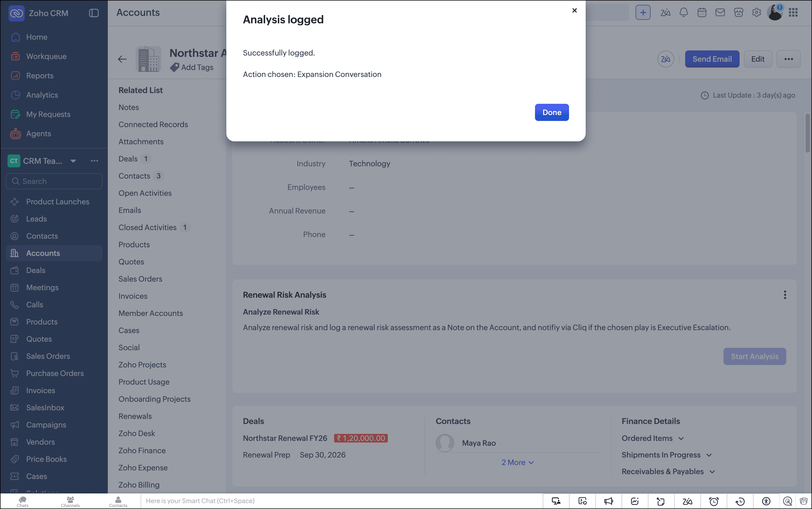Open the alarm clock reminders icon
The height and width of the screenshot is (509, 812).
(x=714, y=501)
